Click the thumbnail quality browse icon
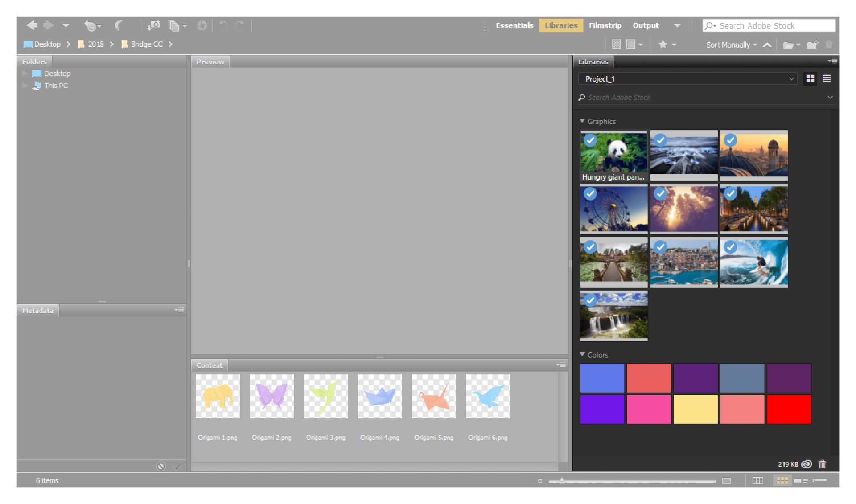Viewport: 856px width, 504px height. (x=617, y=44)
